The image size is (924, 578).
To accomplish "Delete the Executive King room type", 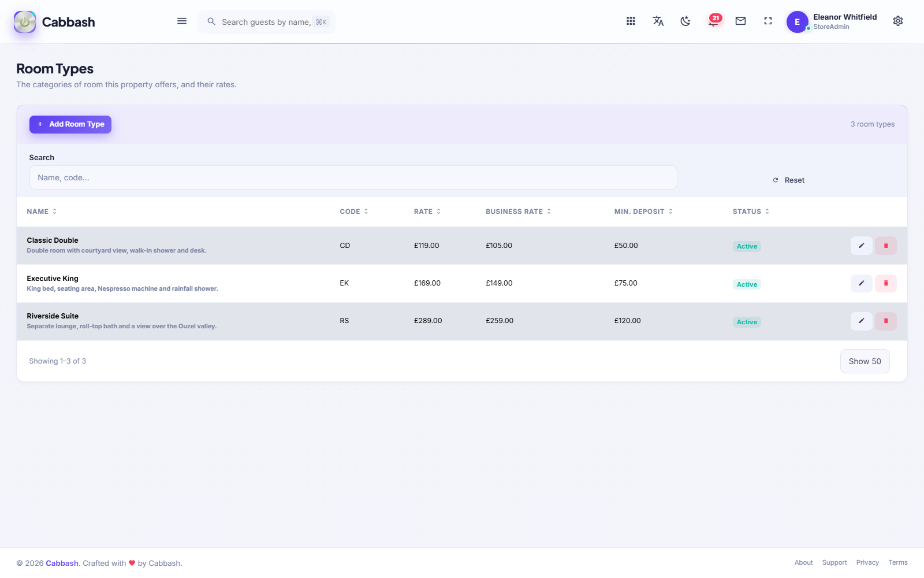I will click(886, 283).
